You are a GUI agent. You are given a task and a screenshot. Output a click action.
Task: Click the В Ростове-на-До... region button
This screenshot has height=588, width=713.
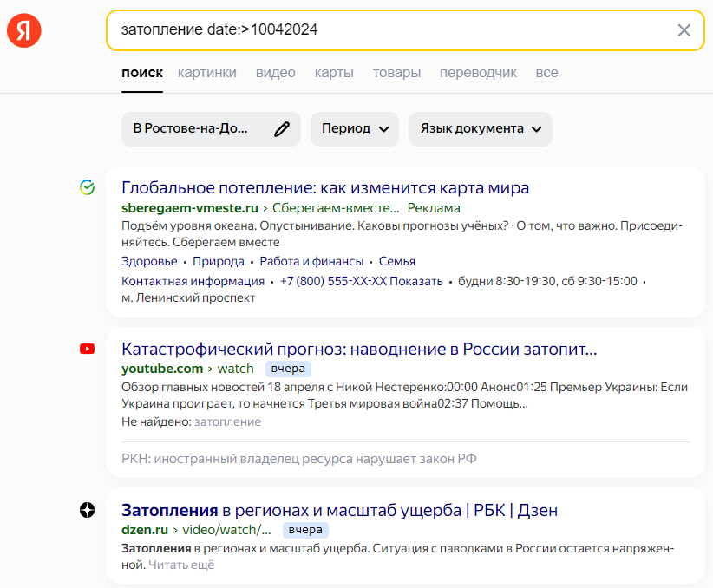click(x=211, y=129)
